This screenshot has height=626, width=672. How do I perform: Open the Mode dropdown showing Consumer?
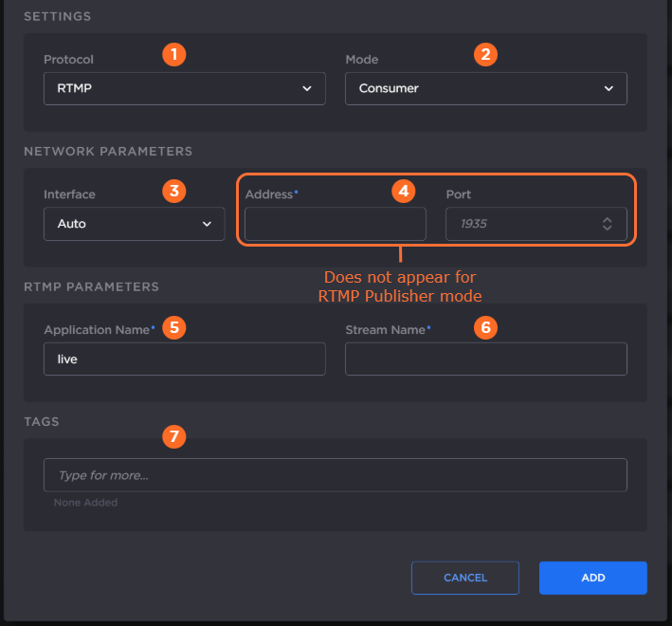485,88
